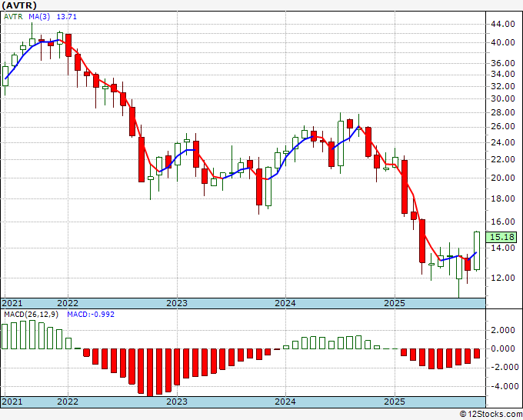
Task: Click the 16.00 price axis label
Action: coord(503,222)
